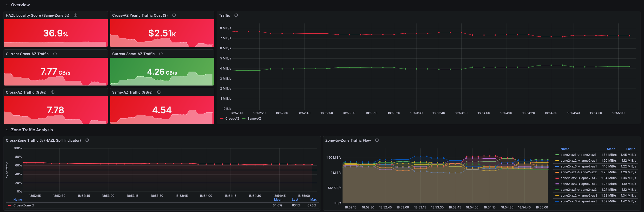This screenshot has height=212, width=644.
Task: Click info icon beside Current Same-AZ Traffic
Action: [x=161, y=54]
